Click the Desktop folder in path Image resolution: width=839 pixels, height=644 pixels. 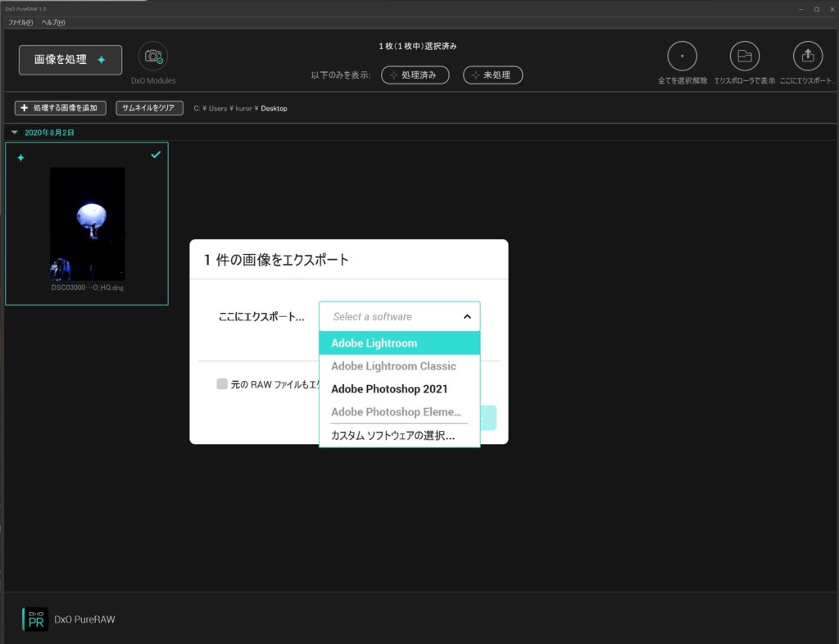coord(274,108)
